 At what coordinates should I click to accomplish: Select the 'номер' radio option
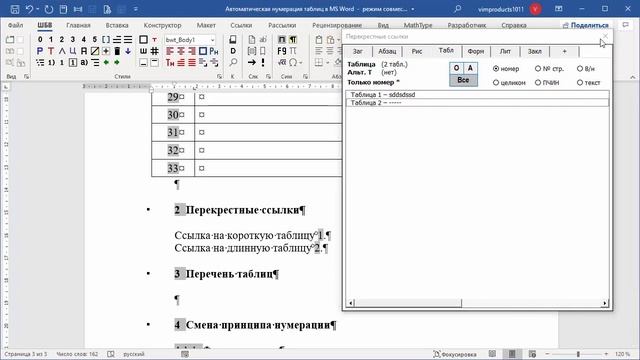coord(506,69)
